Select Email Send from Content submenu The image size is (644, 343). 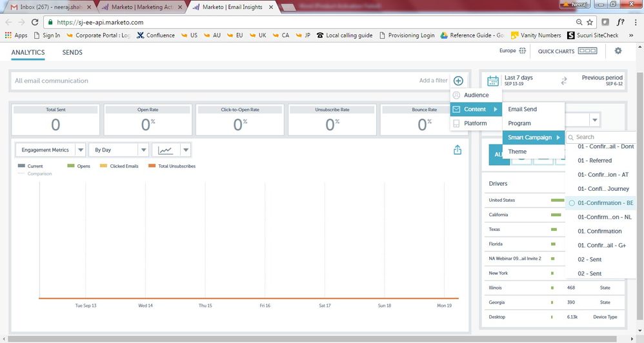(x=522, y=109)
